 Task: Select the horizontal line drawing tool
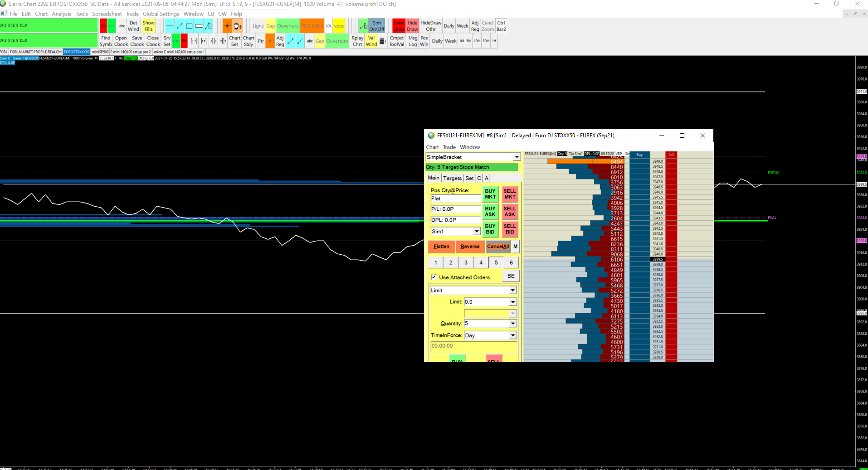click(169, 26)
